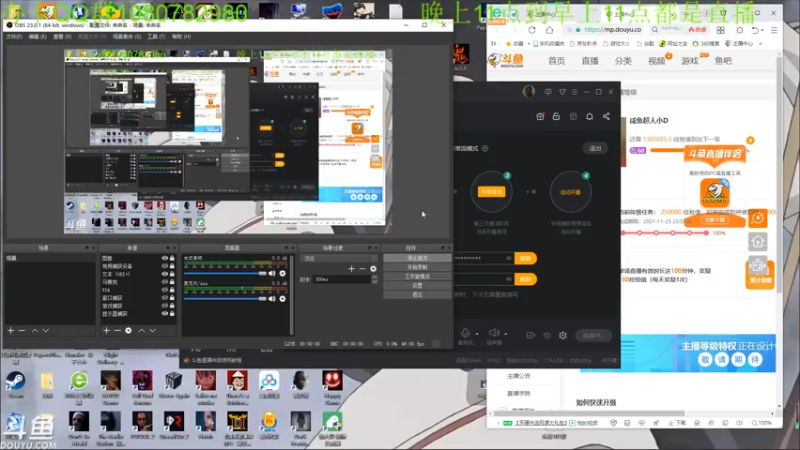Open browser main hamburger menu
Screen dimensions: 800x450
[774, 30]
